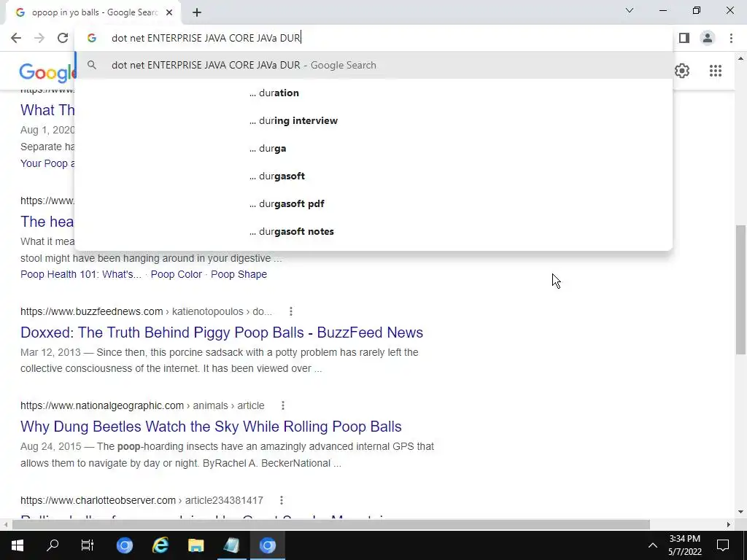Open a new browser tab
The width and height of the screenshot is (747, 560).
[x=197, y=13]
